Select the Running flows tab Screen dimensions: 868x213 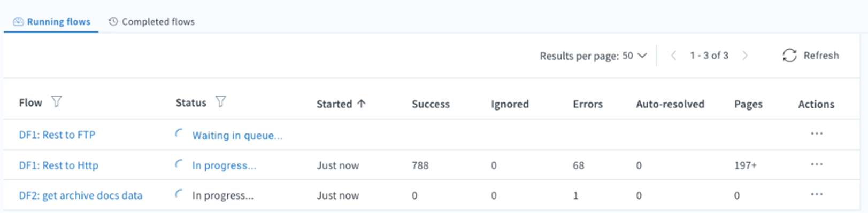[51, 22]
